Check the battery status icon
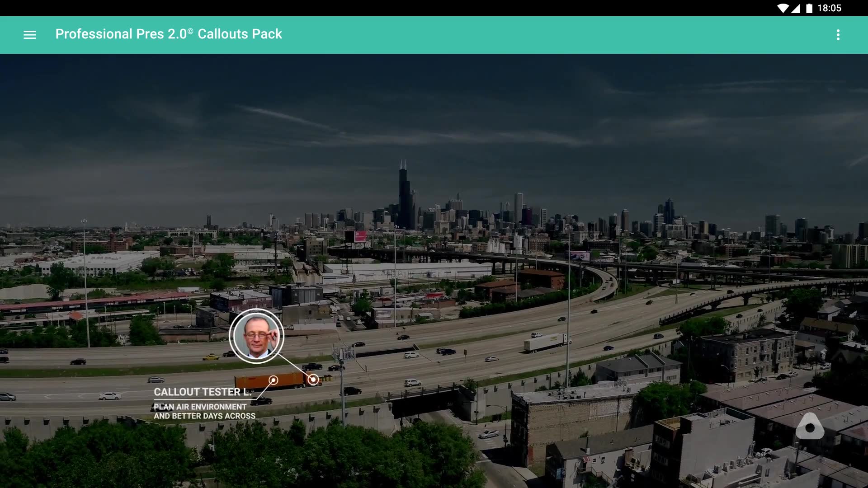The image size is (868, 488). (x=809, y=8)
